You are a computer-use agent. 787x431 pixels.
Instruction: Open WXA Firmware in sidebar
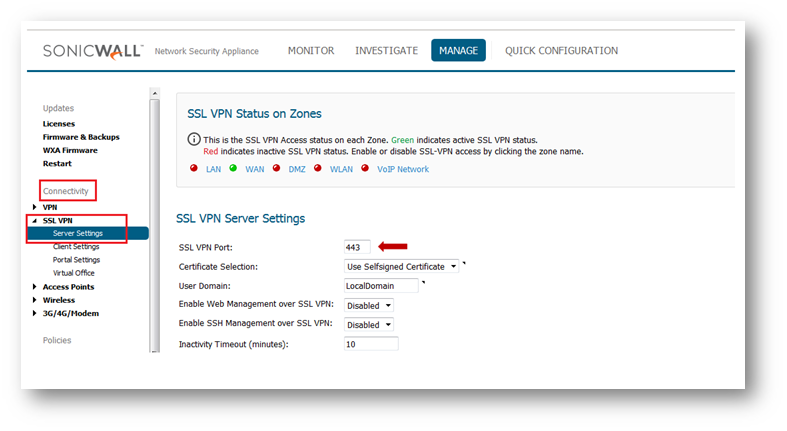pyautogui.click(x=70, y=150)
